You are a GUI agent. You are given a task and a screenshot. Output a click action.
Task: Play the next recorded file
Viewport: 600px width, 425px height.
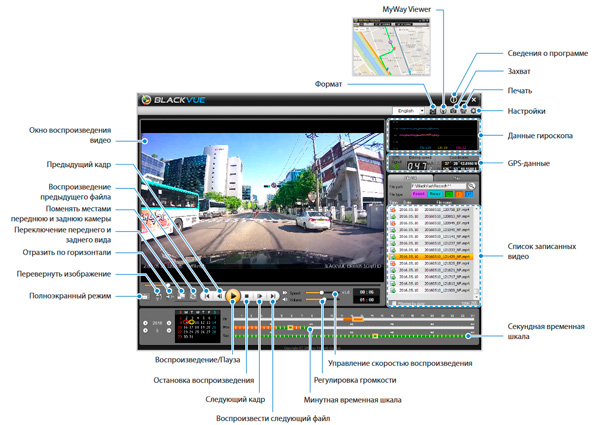point(271,296)
